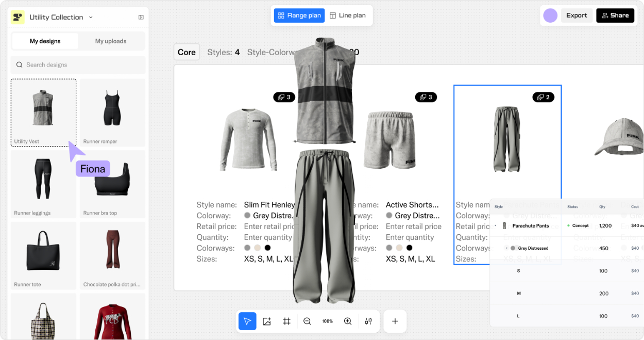Select the Chocolate polka dot pants thumbnail

[112, 255]
